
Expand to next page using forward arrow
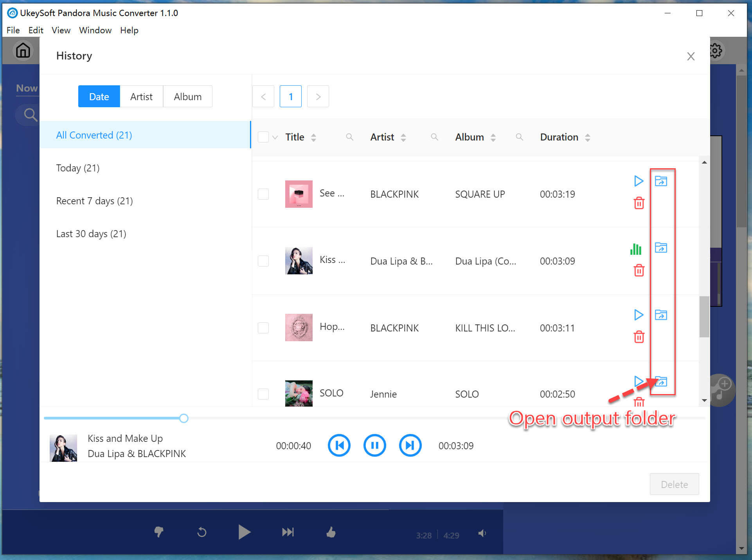click(317, 97)
